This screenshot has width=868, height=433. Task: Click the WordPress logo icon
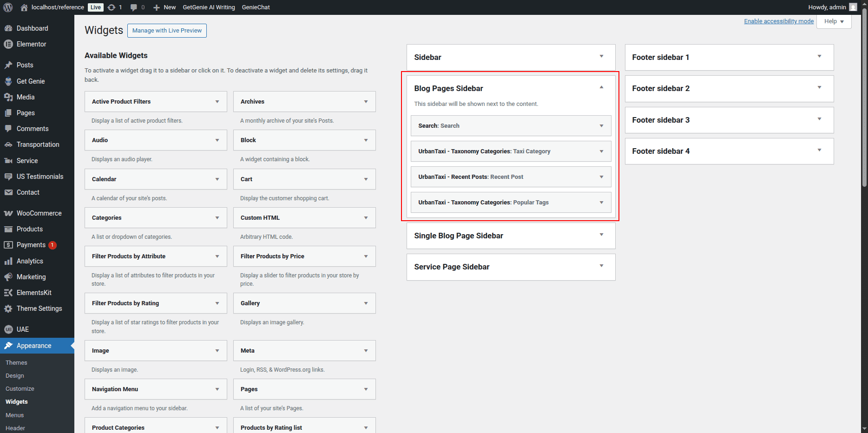pyautogui.click(x=8, y=7)
